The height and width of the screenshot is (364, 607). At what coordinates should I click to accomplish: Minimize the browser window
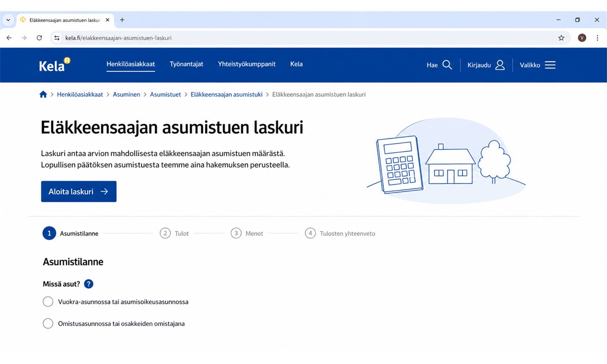tap(558, 20)
